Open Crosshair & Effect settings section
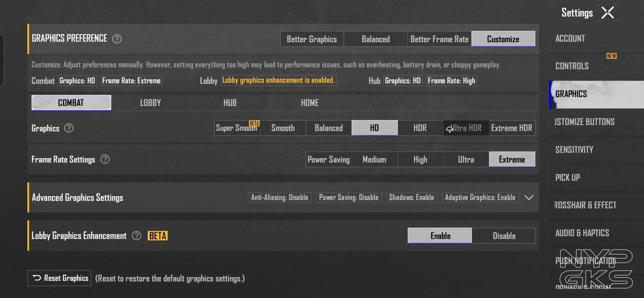The width and height of the screenshot is (644, 298). click(x=596, y=205)
